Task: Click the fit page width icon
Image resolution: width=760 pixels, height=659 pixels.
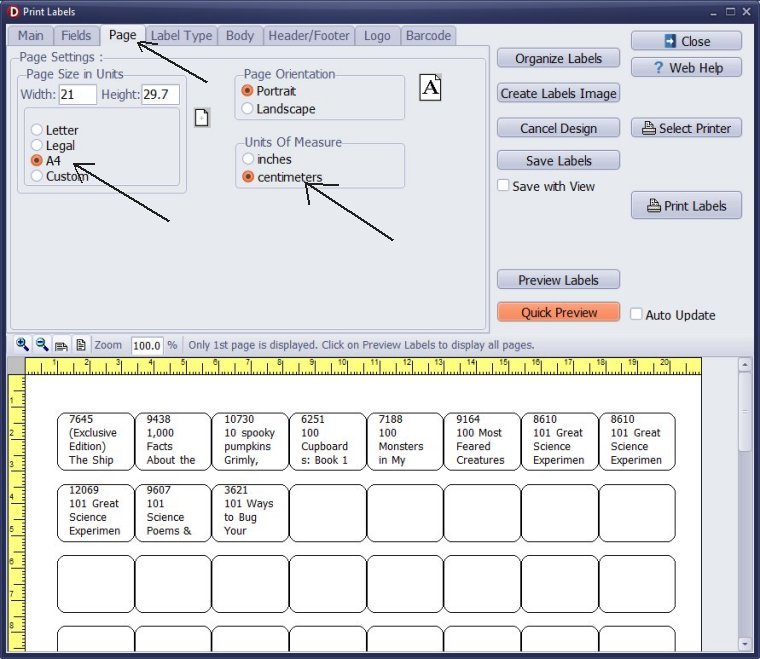Action: [61, 344]
